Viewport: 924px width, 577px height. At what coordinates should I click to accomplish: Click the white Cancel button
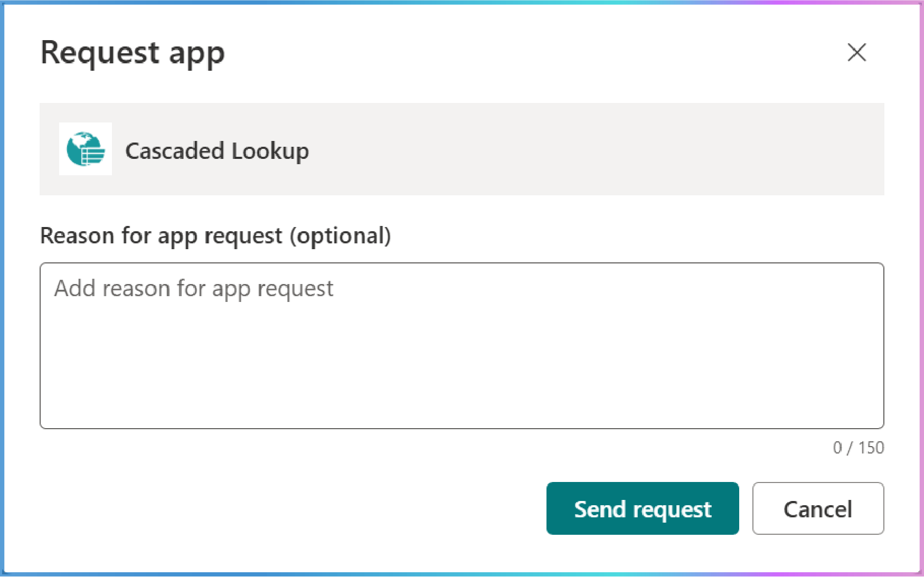pyautogui.click(x=818, y=508)
